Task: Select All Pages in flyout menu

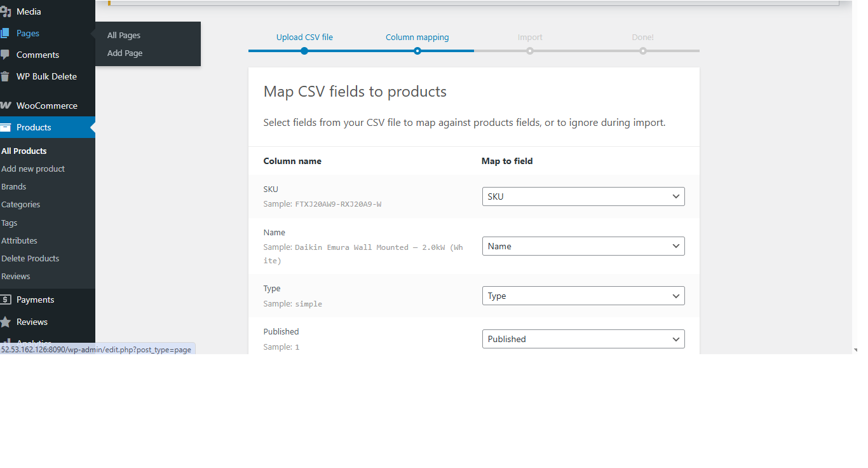Action: 124,36
